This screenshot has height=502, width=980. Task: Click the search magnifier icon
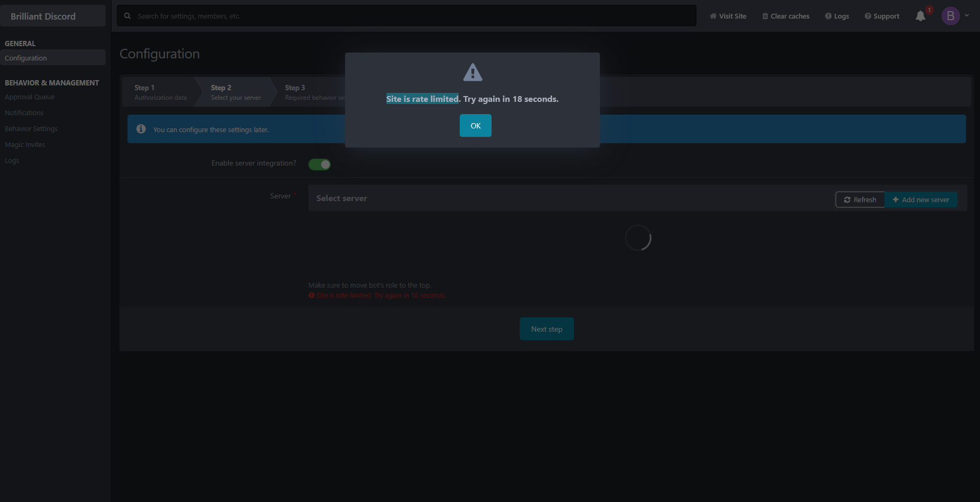point(127,16)
